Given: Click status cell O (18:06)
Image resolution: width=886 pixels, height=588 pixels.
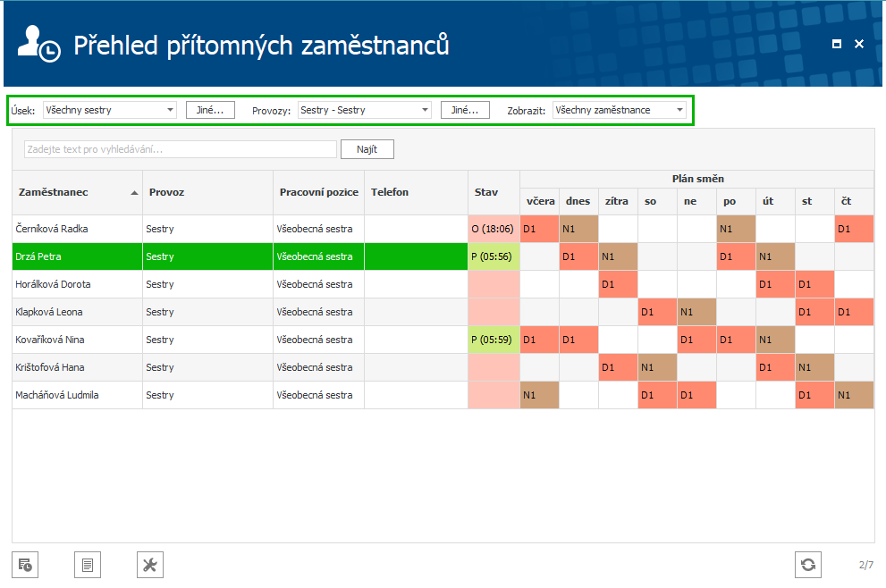Looking at the screenshot, I should pos(494,229).
